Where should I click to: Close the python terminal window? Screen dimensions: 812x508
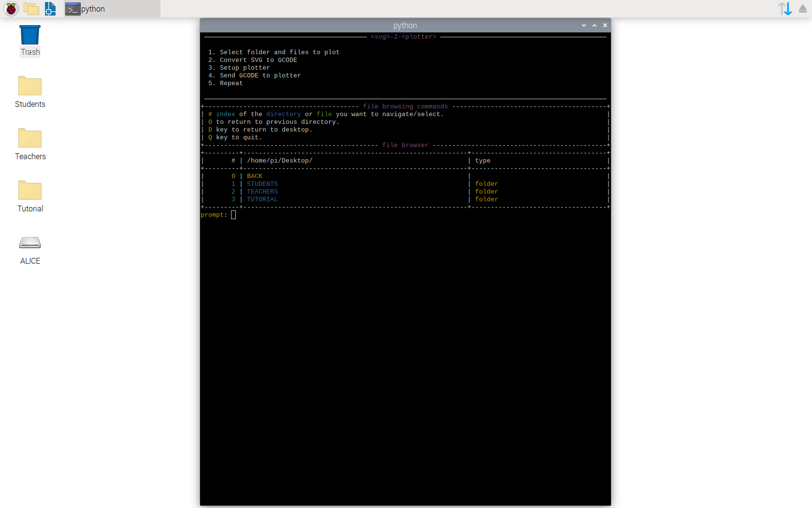(605, 25)
